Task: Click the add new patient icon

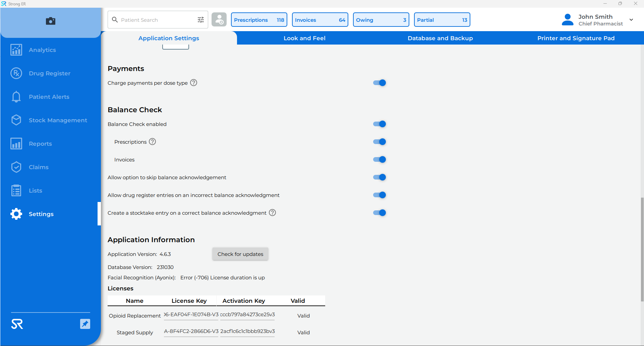Action: (219, 19)
